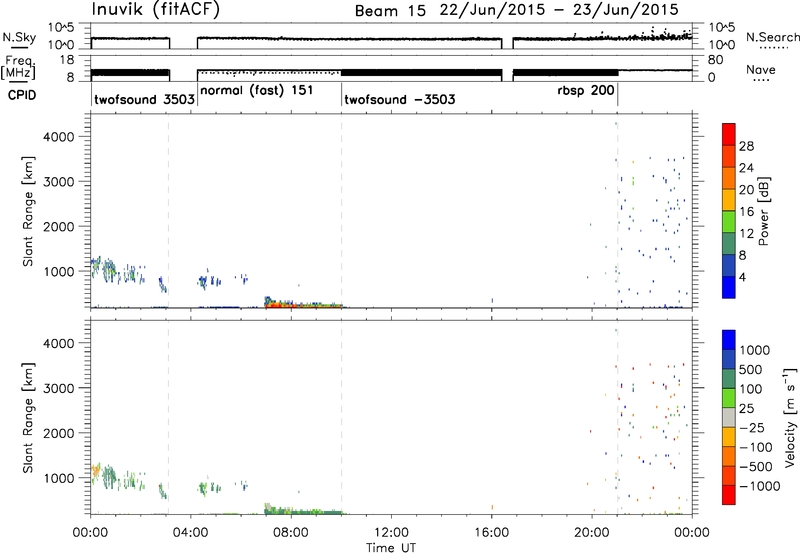Click the '3000' tick on velocity panel axis
Viewport: 800px width, 554px height.
[x=59, y=388]
